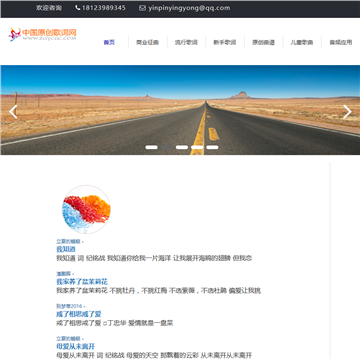Image resolution: width=360 pixels, height=360 pixels.
Task: Select the first carousel indicator dot
Action: 151,147
